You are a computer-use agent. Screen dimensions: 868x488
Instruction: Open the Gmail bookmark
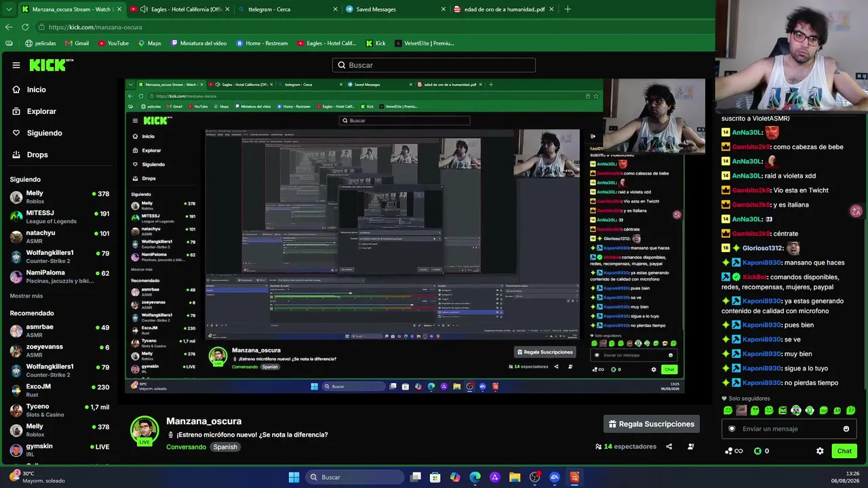[77, 43]
